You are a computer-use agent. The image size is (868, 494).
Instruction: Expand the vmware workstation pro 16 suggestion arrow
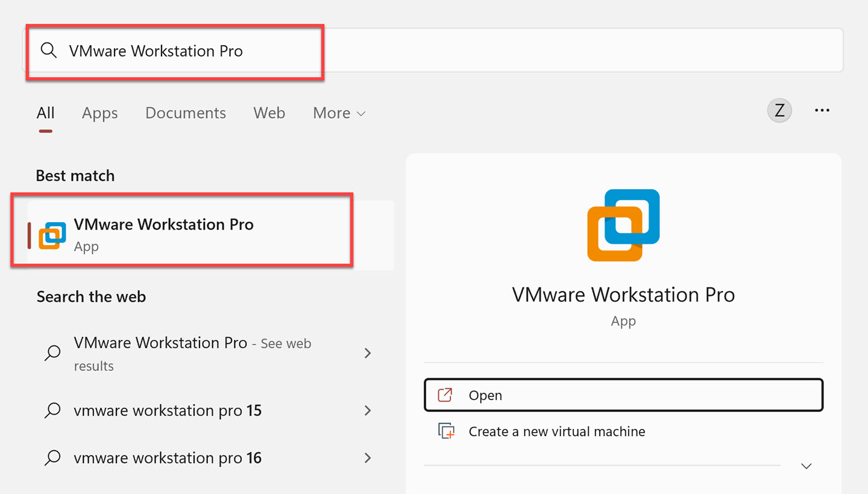[x=368, y=458]
